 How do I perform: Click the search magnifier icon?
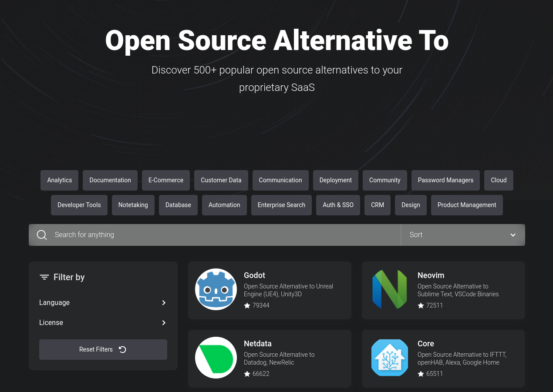pos(42,235)
